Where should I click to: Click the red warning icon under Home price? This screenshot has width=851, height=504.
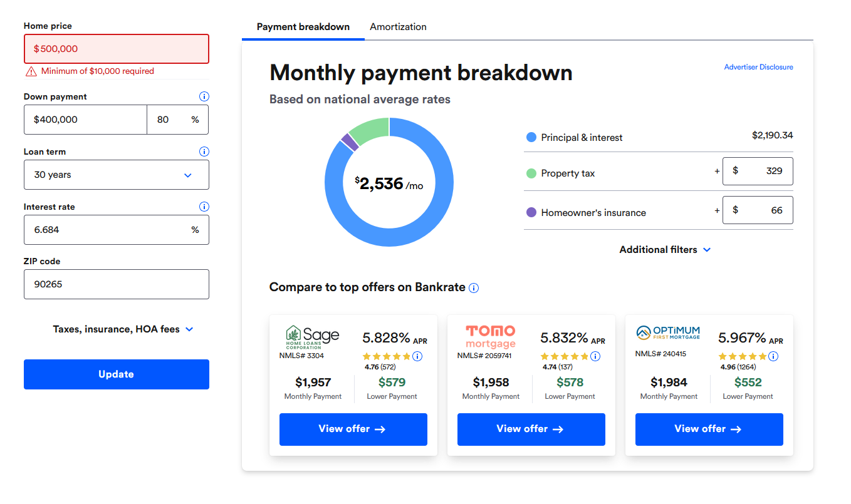click(x=31, y=71)
